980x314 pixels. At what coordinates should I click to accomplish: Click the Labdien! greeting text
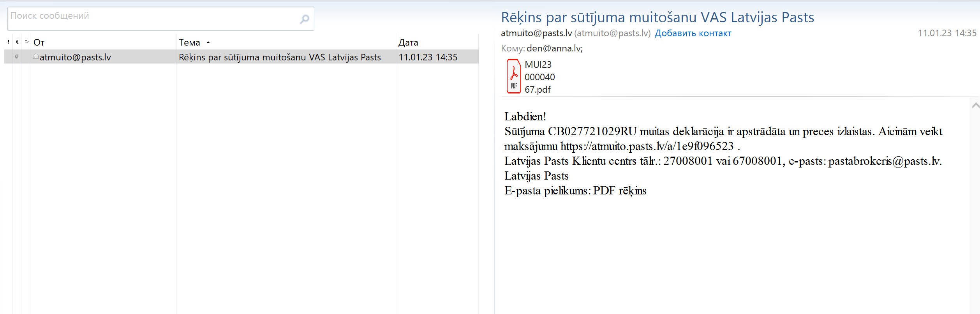coord(525,116)
